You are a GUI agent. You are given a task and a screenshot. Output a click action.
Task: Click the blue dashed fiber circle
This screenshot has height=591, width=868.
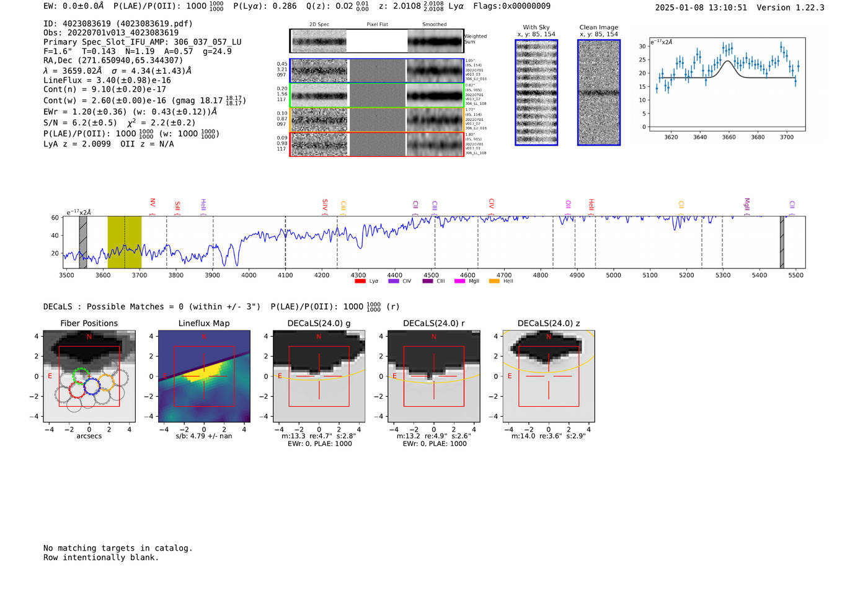click(92, 386)
